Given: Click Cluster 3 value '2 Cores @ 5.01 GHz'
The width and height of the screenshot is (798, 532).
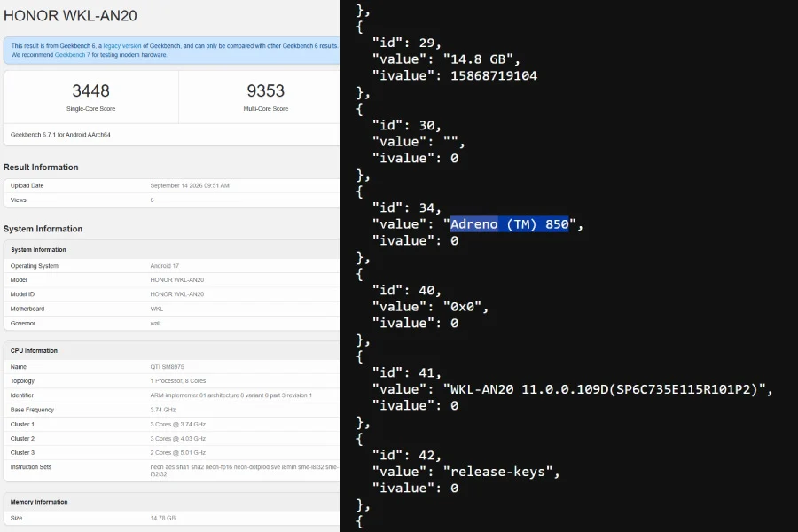Looking at the screenshot, I should [177, 452].
